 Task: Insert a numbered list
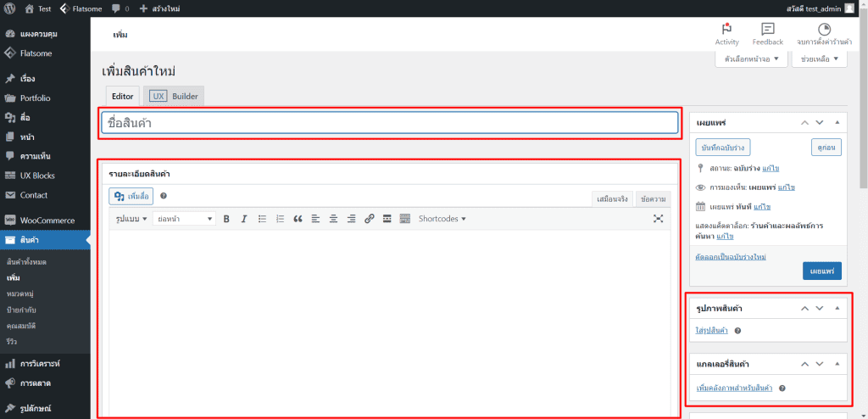pos(280,219)
